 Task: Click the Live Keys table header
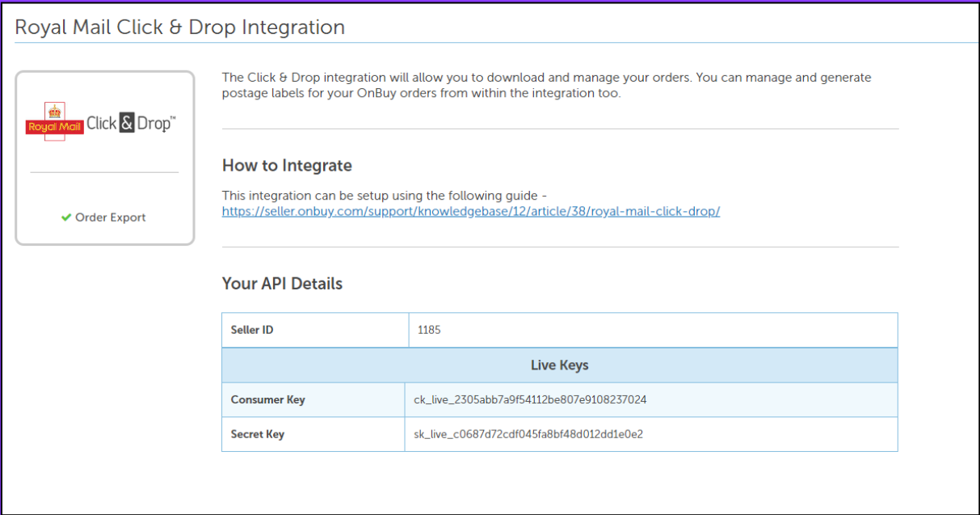(559, 365)
